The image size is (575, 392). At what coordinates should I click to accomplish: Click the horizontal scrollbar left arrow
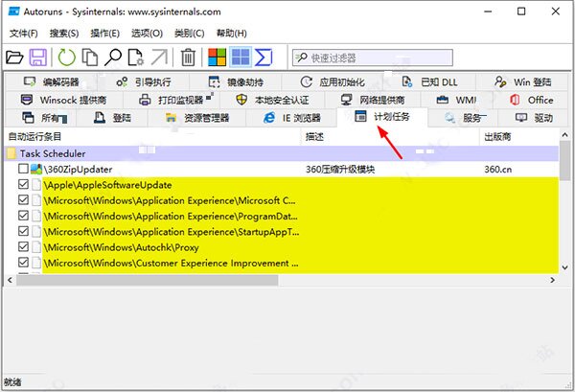tap(10, 280)
